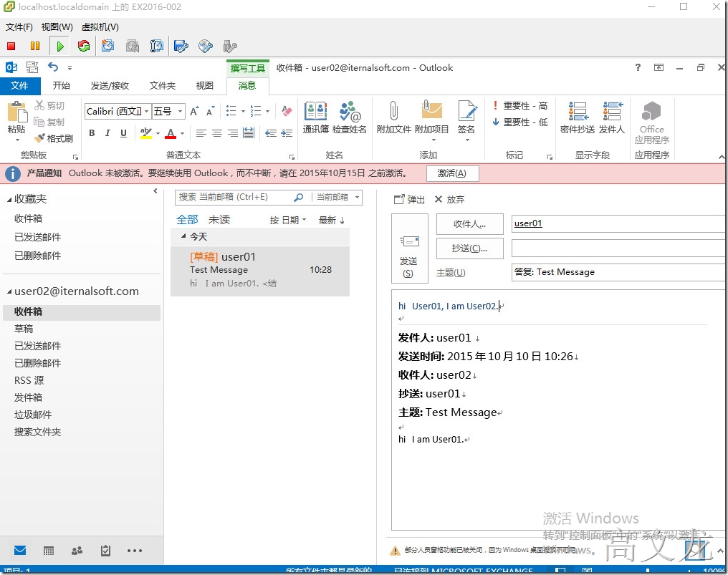Image resolution: width=728 pixels, height=575 pixels.
Task: Open Calendar view in navigation bar
Action: (48, 551)
